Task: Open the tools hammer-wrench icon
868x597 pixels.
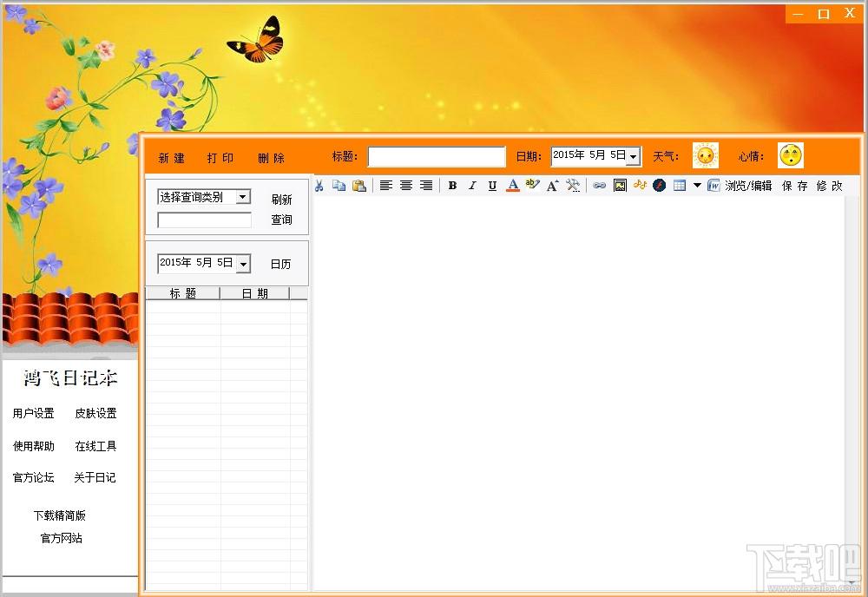Action: click(573, 186)
